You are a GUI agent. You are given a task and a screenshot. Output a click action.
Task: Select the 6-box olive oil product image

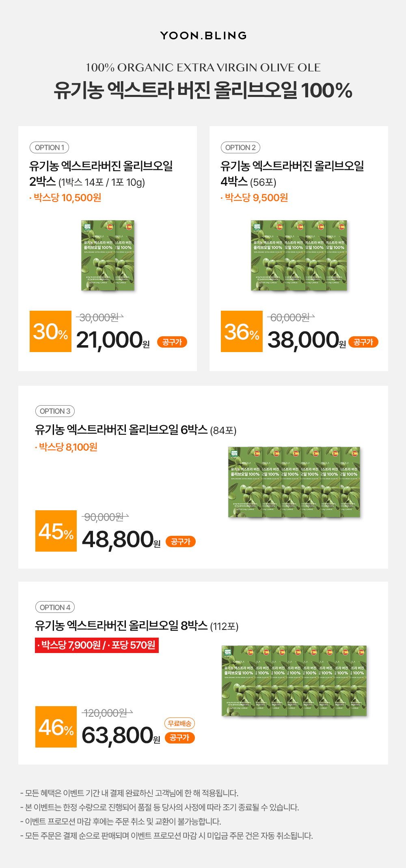coord(294,482)
